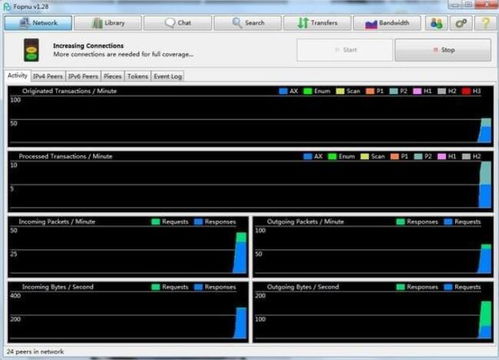Switch to the Pieces tab

112,76
